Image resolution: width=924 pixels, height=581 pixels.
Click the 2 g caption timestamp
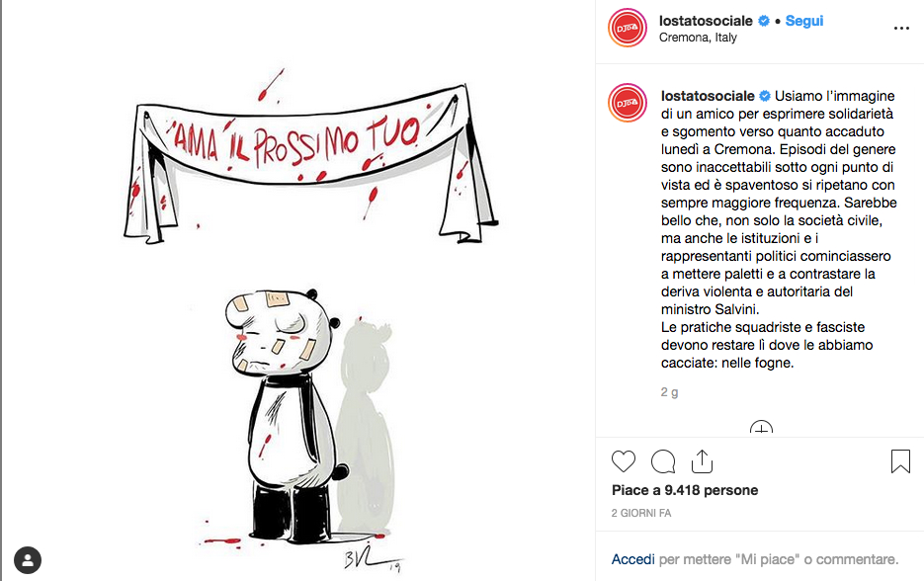pyautogui.click(x=669, y=392)
